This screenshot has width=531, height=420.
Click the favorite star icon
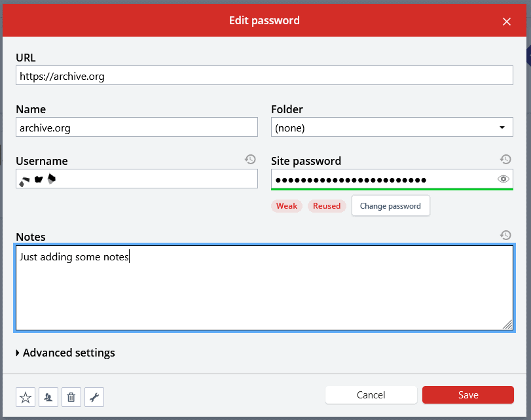pyautogui.click(x=26, y=397)
